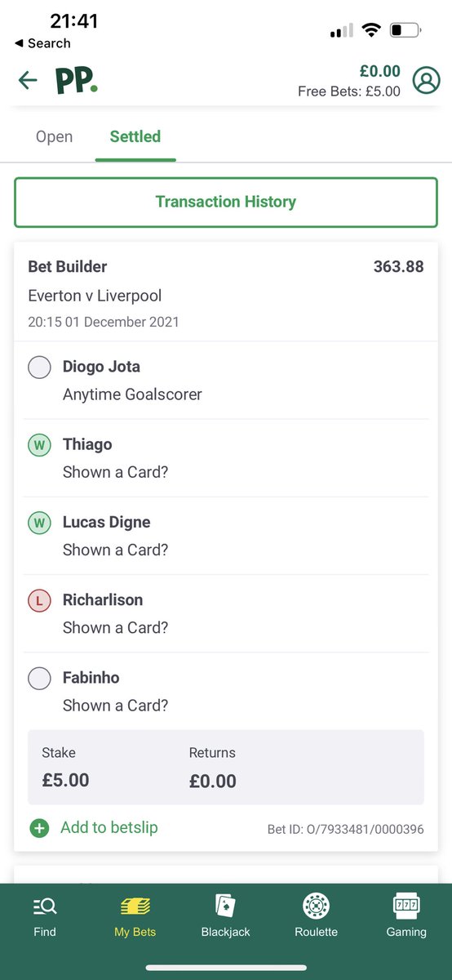Tap the Fabinho status circle
The image size is (452, 980).
tap(39, 678)
